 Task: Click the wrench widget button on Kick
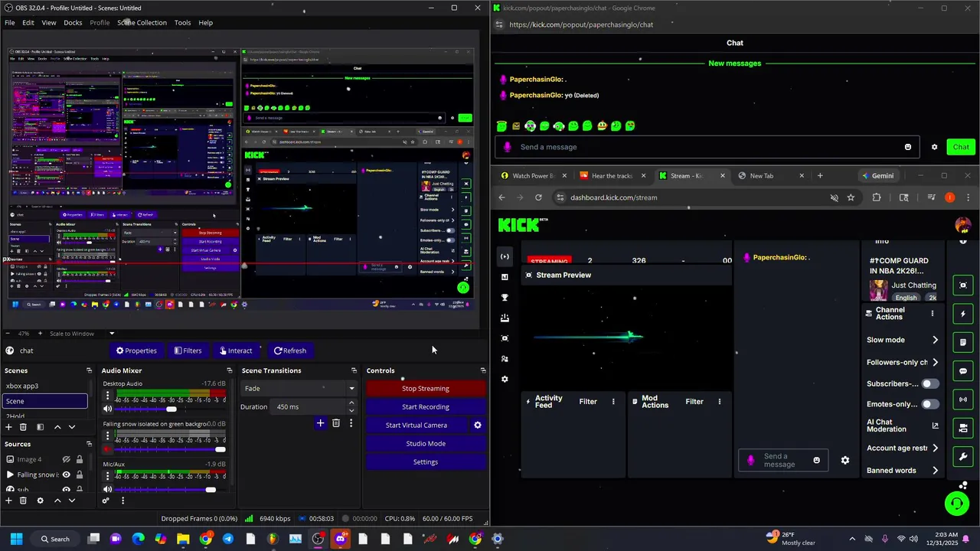click(x=963, y=456)
